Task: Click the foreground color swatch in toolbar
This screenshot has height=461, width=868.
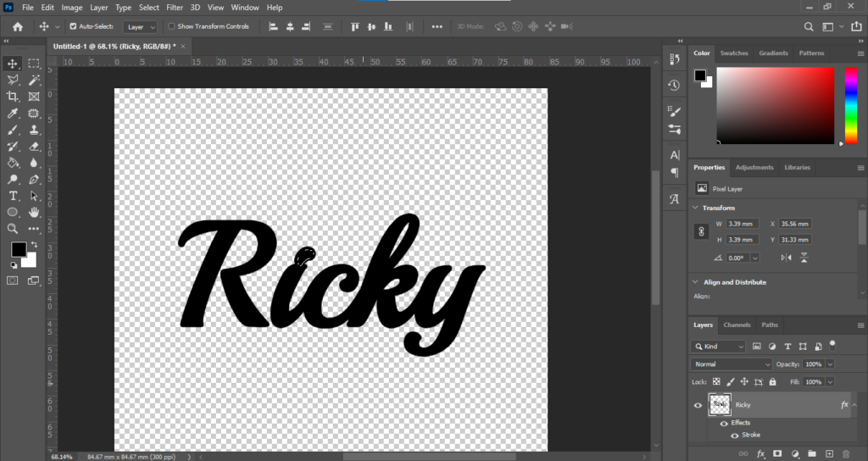Action: click(x=18, y=249)
